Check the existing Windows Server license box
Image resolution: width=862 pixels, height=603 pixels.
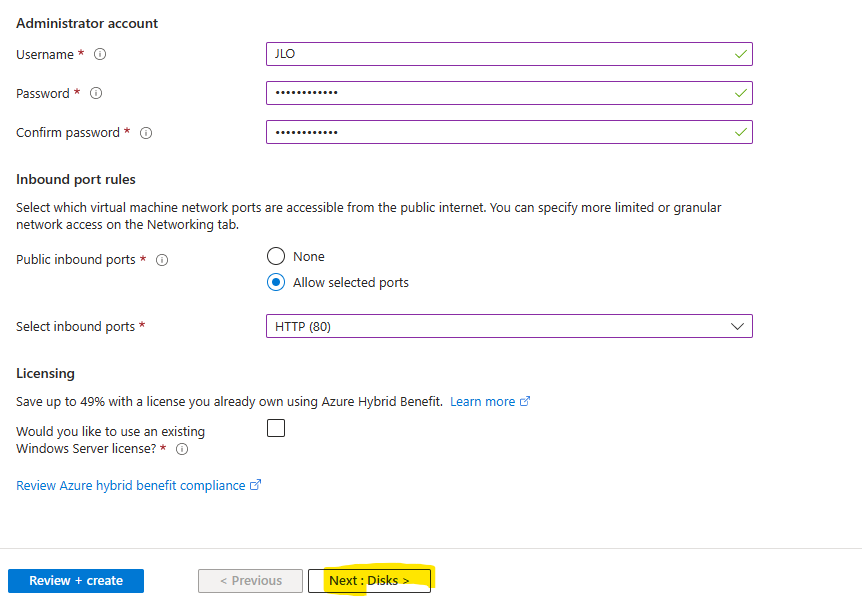click(275, 428)
